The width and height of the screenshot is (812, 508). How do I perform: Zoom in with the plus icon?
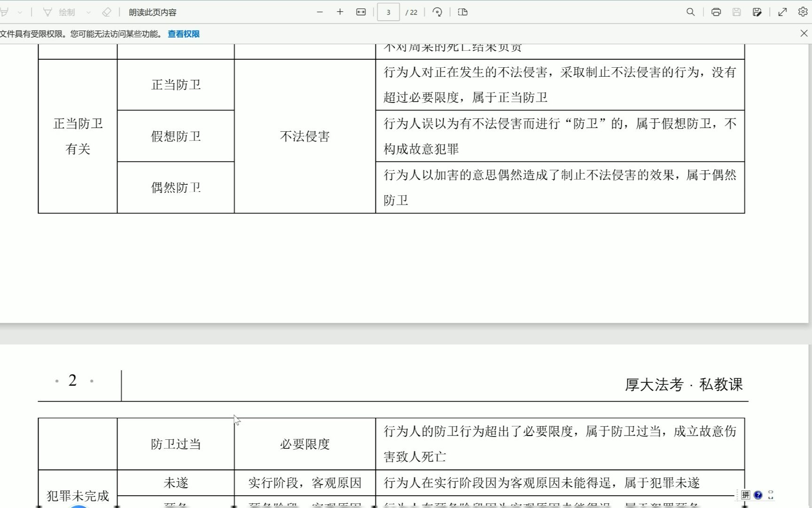[340, 12]
